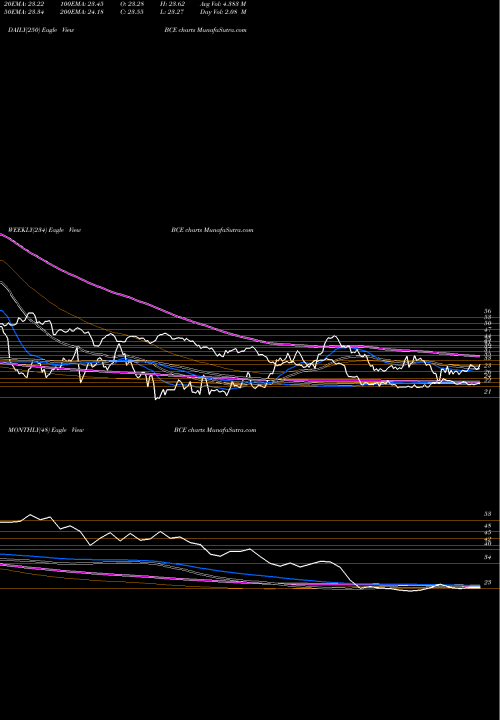Click the WEEKLY Eagle View title

45,230
